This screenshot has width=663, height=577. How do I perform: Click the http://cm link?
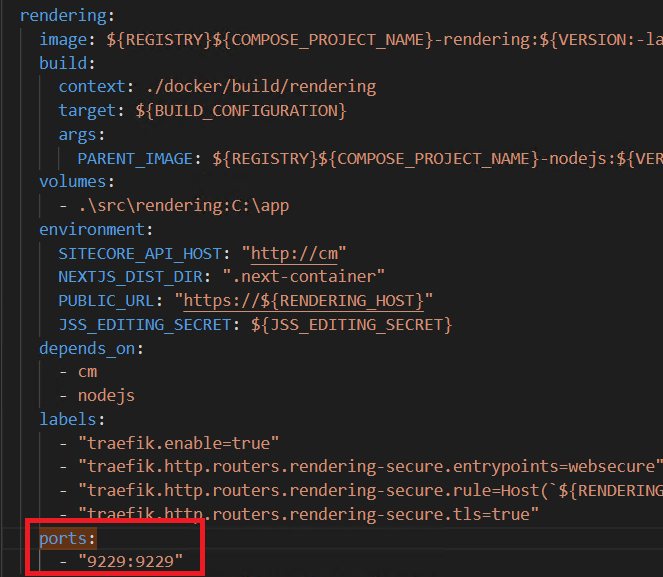tap(294, 254)
